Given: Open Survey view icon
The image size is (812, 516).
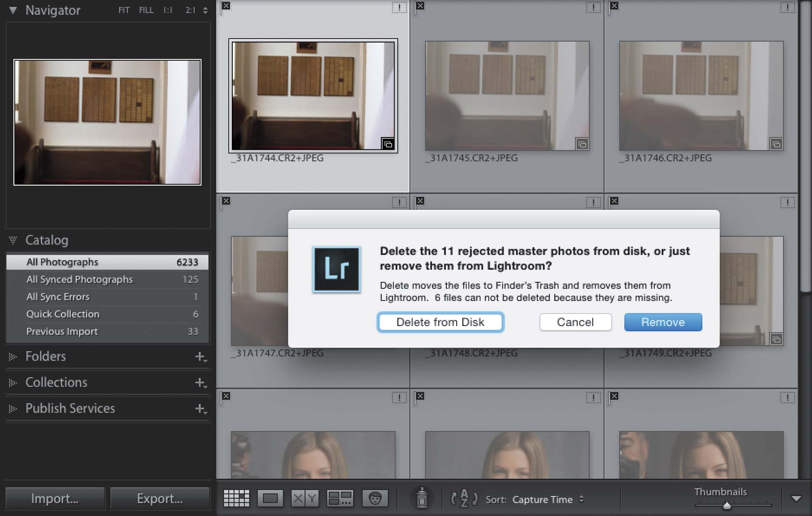Looking at the screenshot, I should (x=340, y=499).
